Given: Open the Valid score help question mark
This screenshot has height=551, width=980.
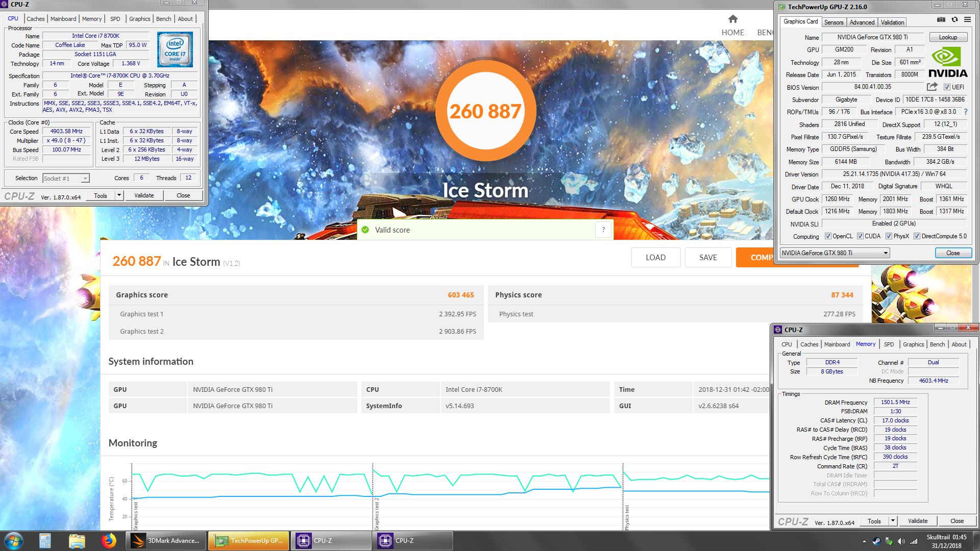Looking at the screenshot, I should pos(603,230).
